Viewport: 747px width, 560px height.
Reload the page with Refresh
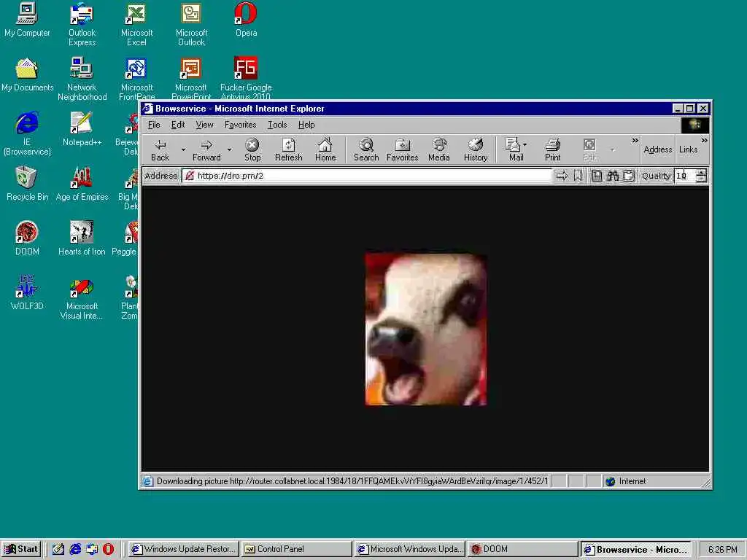point(288,149)
